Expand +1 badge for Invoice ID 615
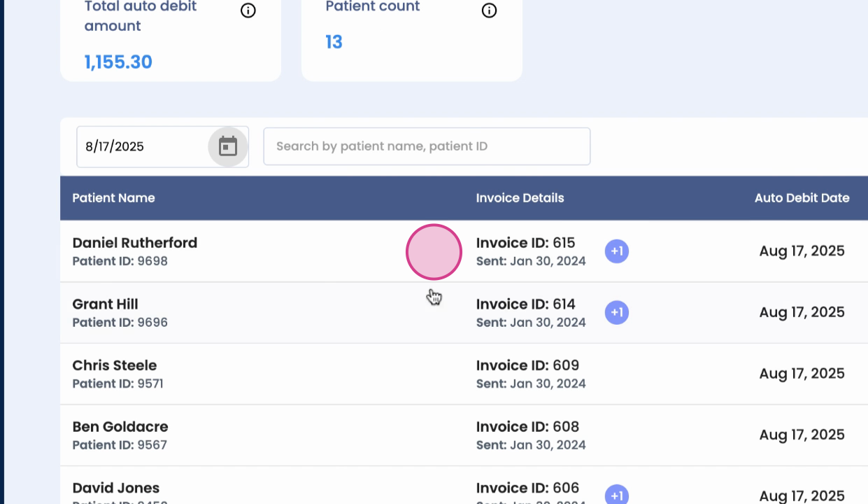Screen dimensions: 868x504 617,251
